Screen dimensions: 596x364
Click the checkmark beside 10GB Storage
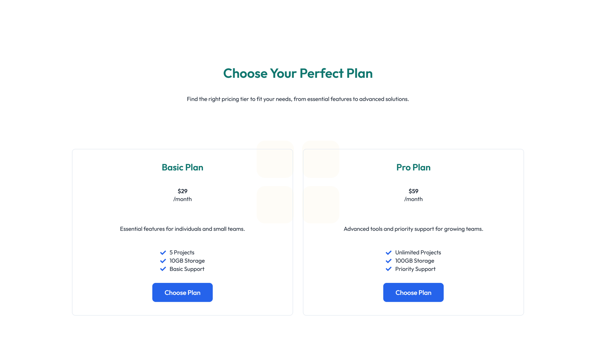point(163,261)
